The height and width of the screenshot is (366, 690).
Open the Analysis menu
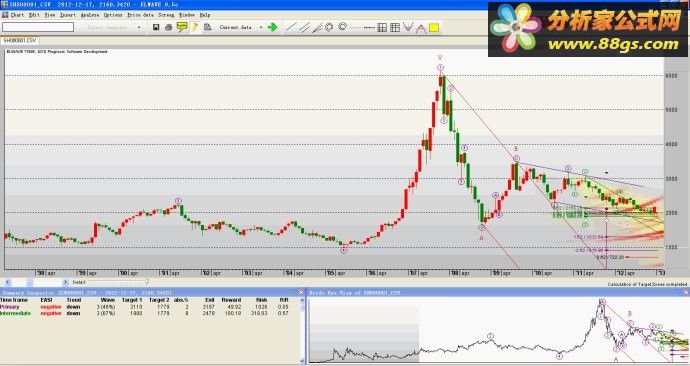90,15
